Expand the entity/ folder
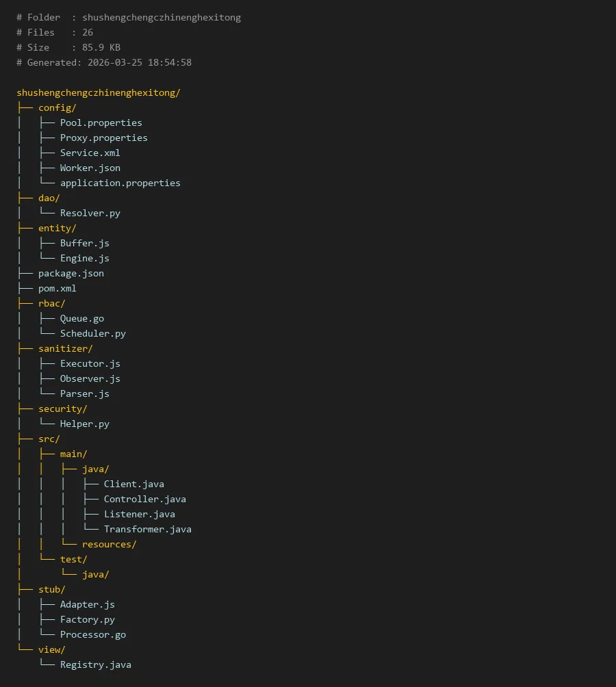This screenshot has height=687, width=616. (x=57, y=228)
